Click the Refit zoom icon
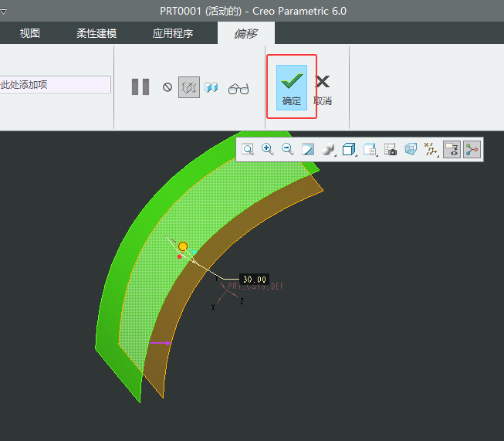This screenshot has width=504, height=441. (248, 149)
